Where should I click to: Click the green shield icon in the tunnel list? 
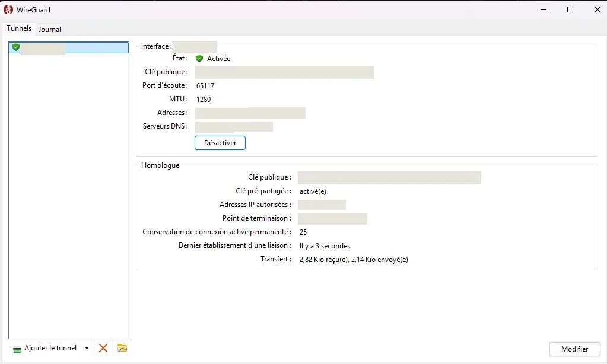point(16,47)
